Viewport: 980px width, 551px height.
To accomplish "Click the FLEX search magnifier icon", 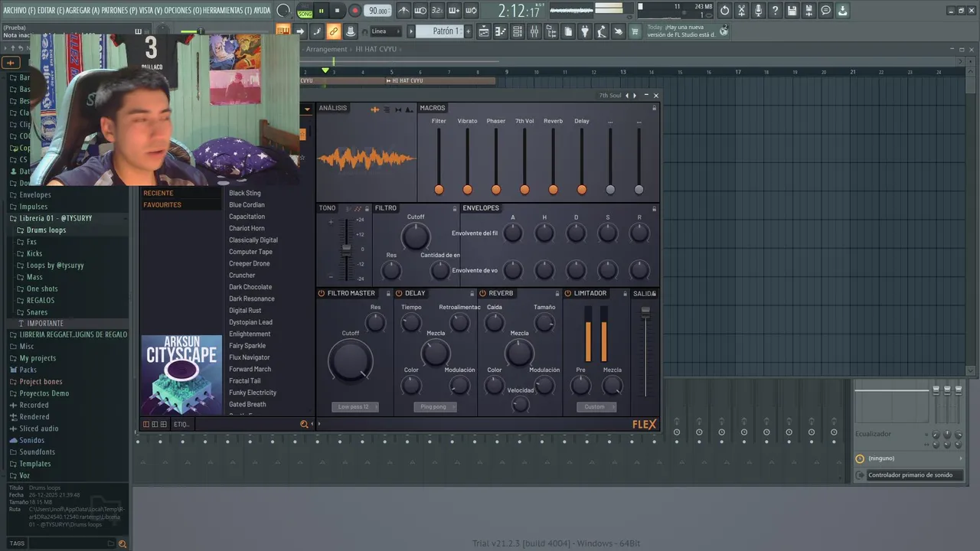I will pyautogui.click(x=304, y=424).
